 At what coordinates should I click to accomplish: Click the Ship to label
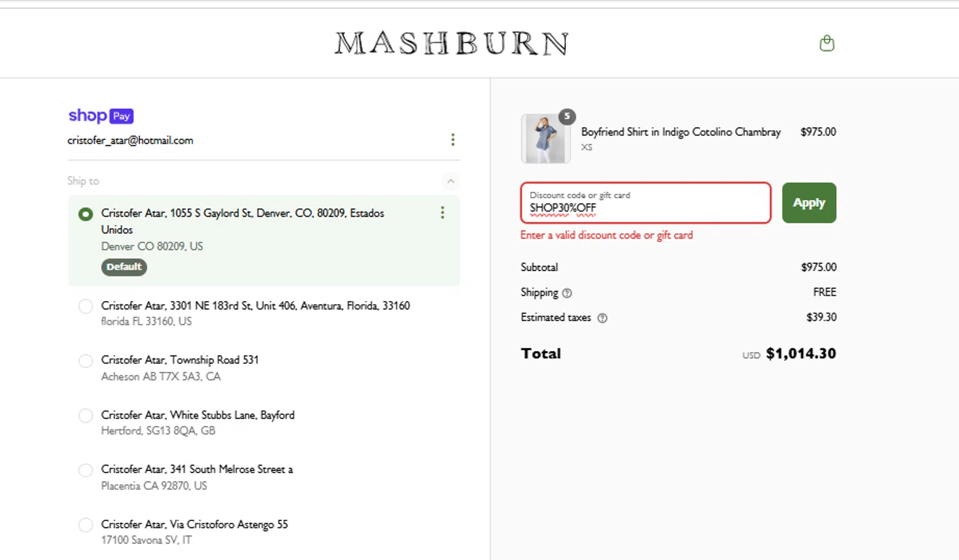(x=83, y=181)
